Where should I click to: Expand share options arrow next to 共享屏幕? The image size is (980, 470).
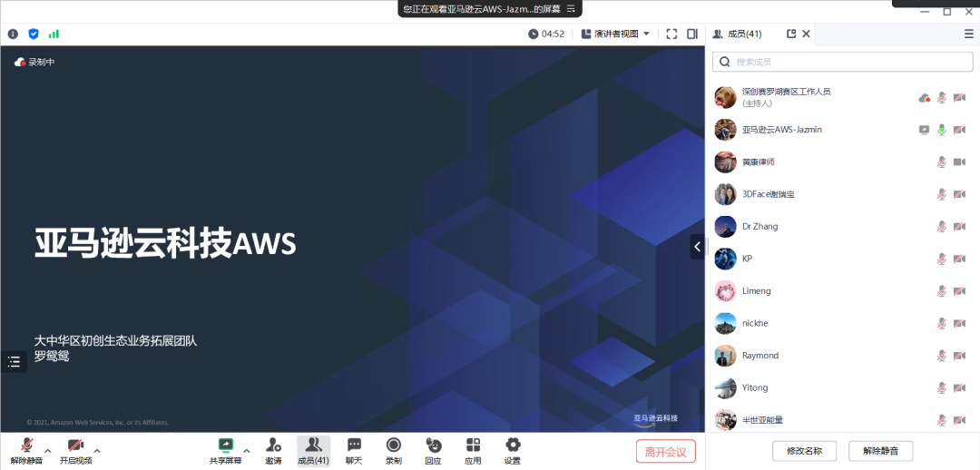click(246, 450)
